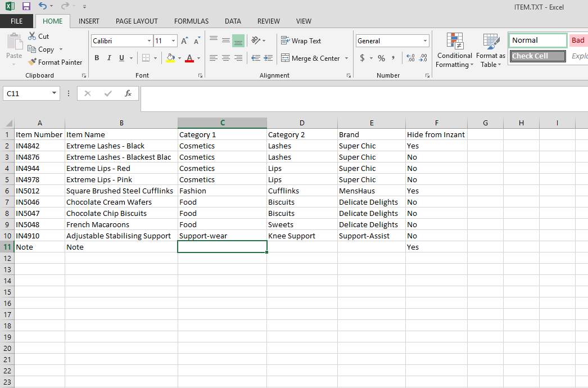This screenshot has height=388, width=588.
Task: Open the Calibri font name dropdown
Action: click(x=149, y=40)
